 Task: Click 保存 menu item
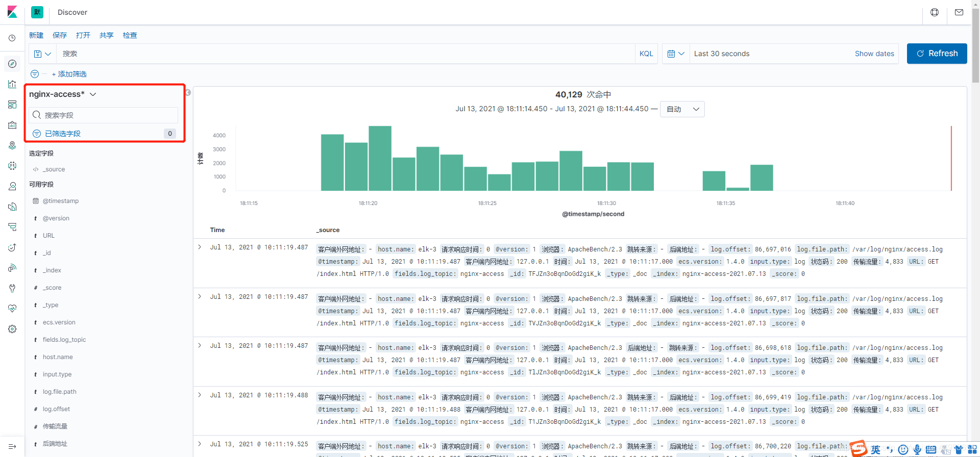[x=60, y=35]
